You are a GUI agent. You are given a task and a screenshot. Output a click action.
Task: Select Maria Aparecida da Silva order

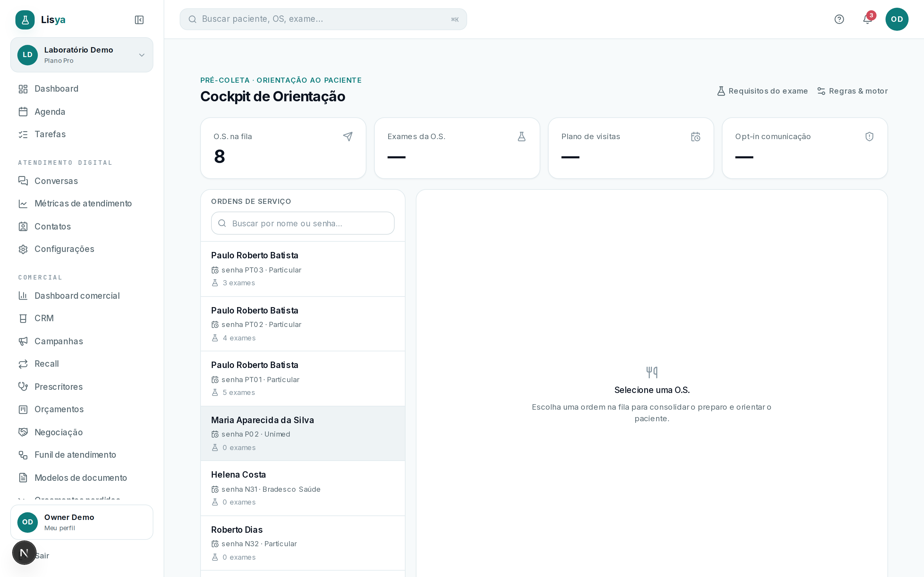pyautogui.click(x=303, y=433)
